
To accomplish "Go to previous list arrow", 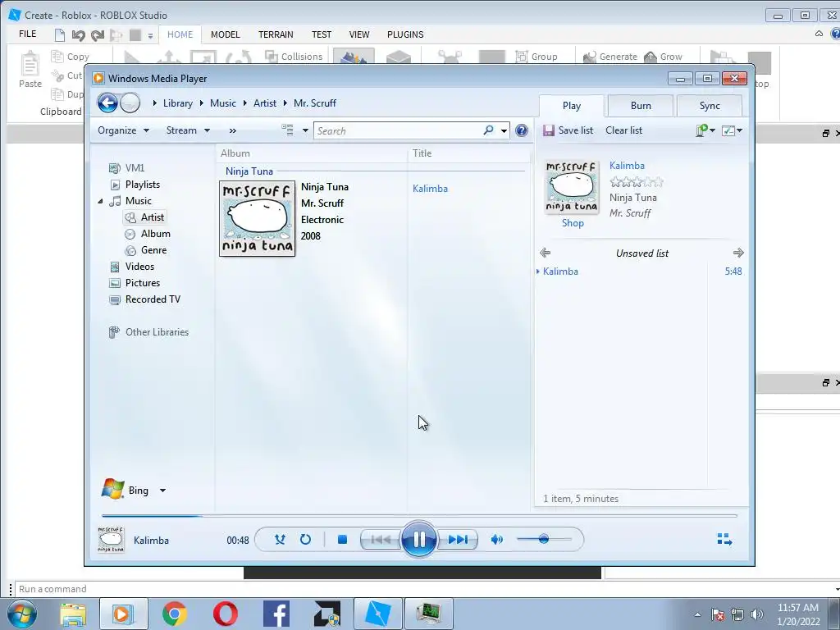I will pyautogui.click(x=546, y=253).
